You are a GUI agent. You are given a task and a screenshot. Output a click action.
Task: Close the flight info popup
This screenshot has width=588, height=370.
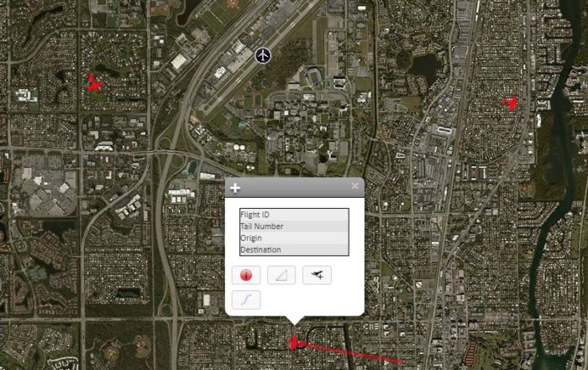pyautogui.click(x=354, y=186)
